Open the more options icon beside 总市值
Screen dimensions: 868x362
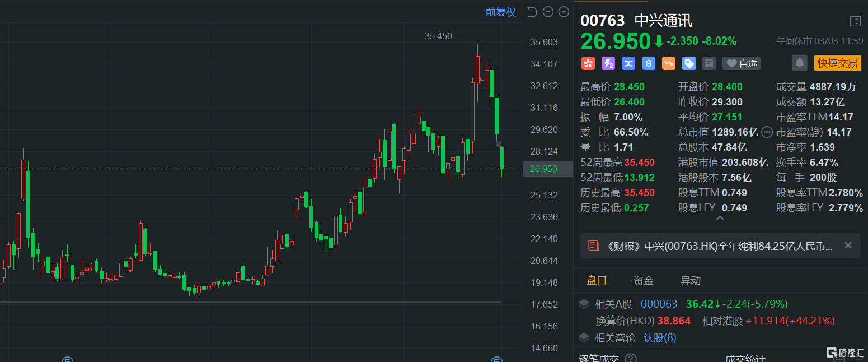tap(767, 132)
